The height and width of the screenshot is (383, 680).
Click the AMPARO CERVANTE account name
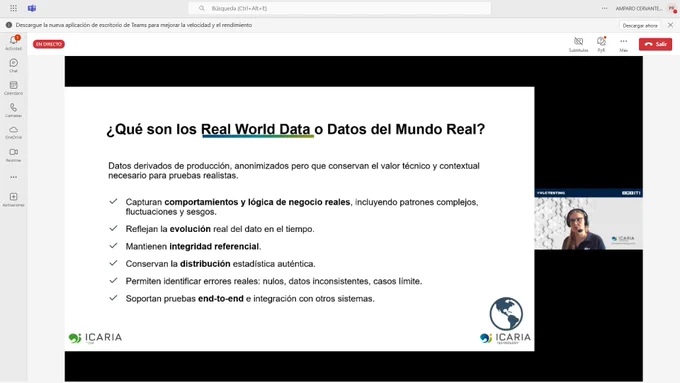[x=639, y=9]
